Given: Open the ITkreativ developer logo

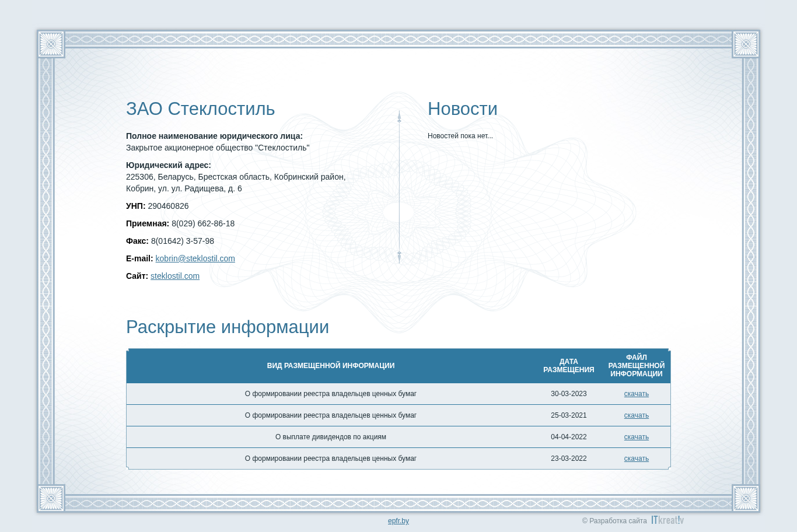Looking at the screenshot, I should pos(667,520).
